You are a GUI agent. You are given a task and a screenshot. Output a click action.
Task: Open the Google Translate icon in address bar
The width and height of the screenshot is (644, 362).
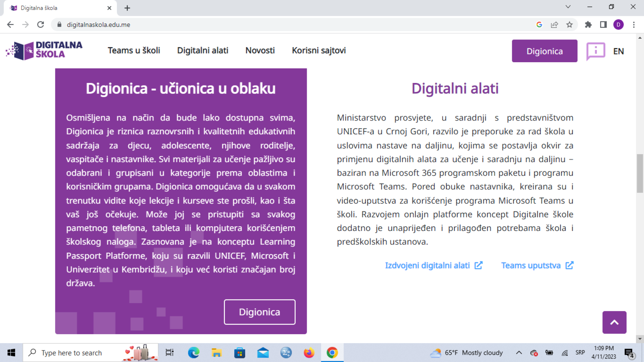[x=539, y=25]
